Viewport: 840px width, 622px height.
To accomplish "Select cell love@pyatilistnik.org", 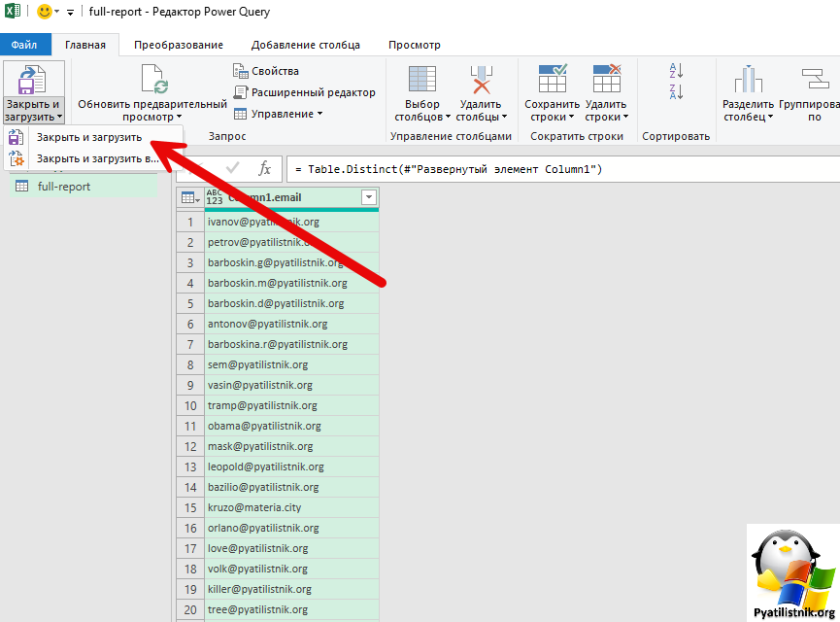I will point(291,548).
